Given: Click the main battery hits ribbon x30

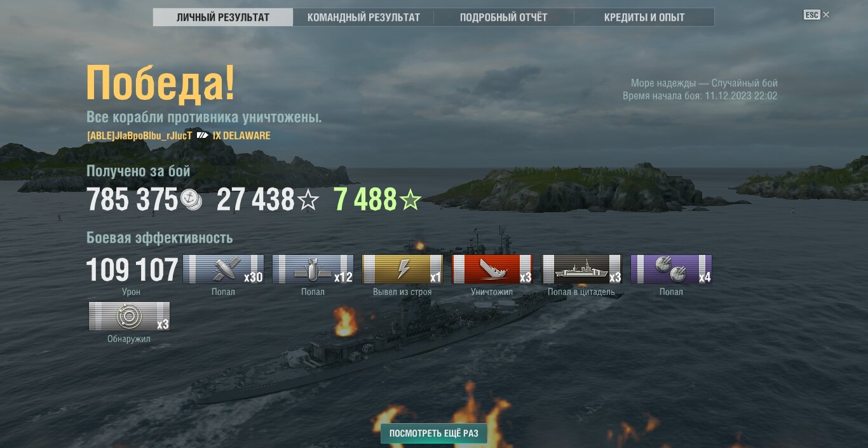Looking at the screenshot, I should (223, 269).
